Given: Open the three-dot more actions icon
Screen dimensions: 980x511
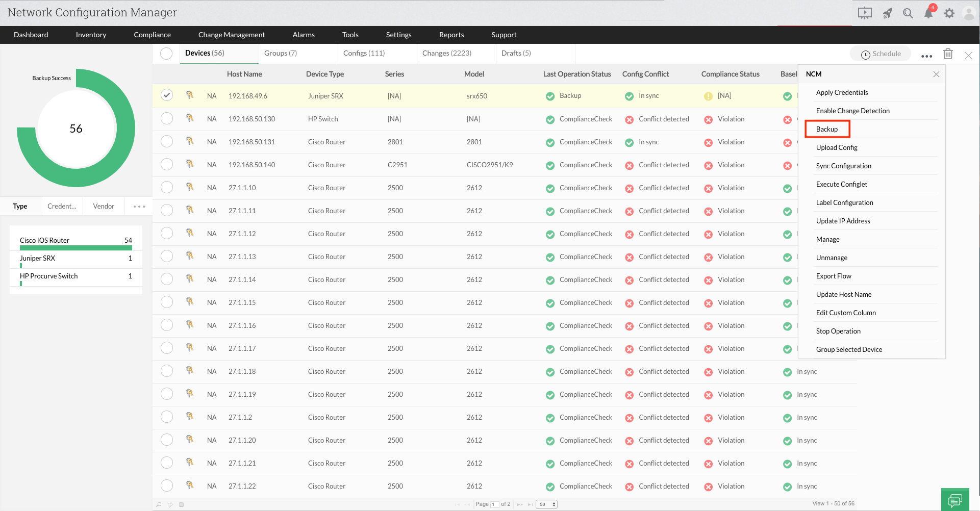Looking at the screenshot, I should 926,56.
